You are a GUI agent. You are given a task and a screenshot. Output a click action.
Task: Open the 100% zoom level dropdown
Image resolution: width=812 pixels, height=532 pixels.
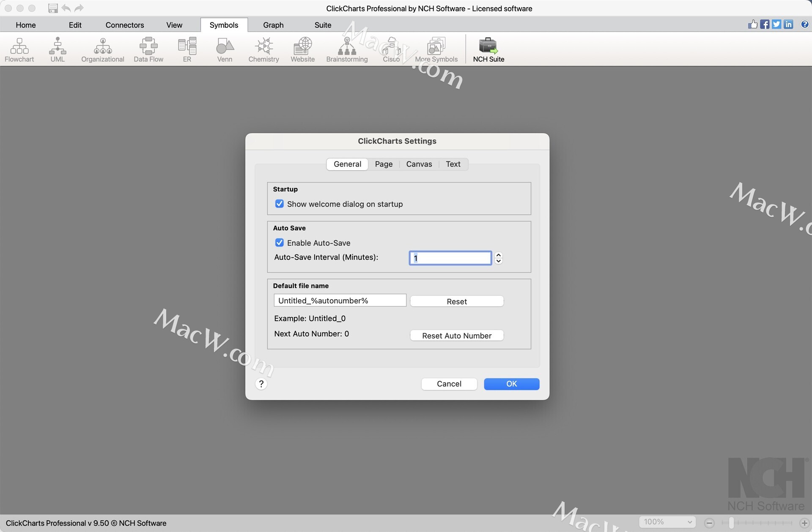[667, 522]
